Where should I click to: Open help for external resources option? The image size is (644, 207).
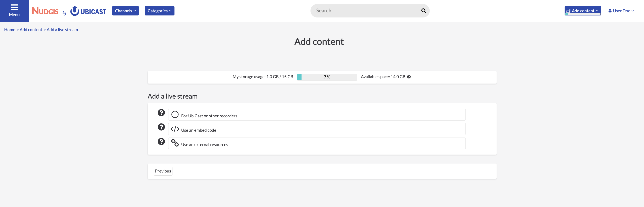[161, 141]
